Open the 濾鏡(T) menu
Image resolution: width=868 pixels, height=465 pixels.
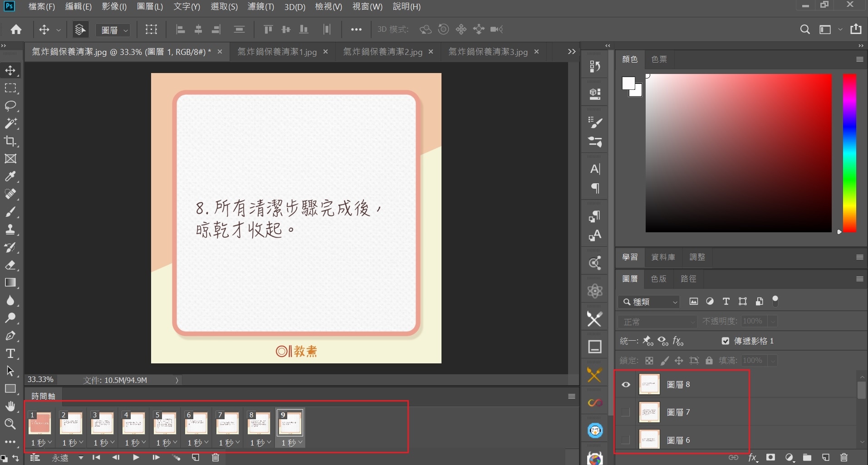[x=260, y=6]
